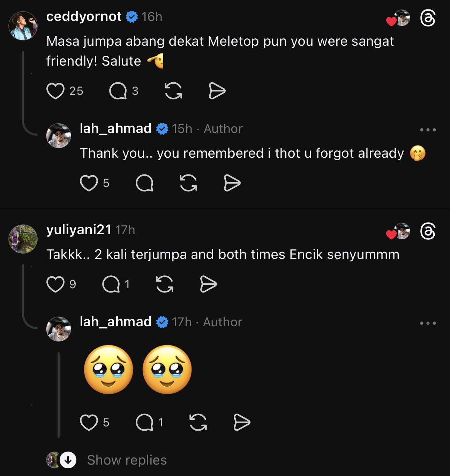Open reply count on yuliyani21's comment
Screen dimensions: 450x476
click(111, 284)
